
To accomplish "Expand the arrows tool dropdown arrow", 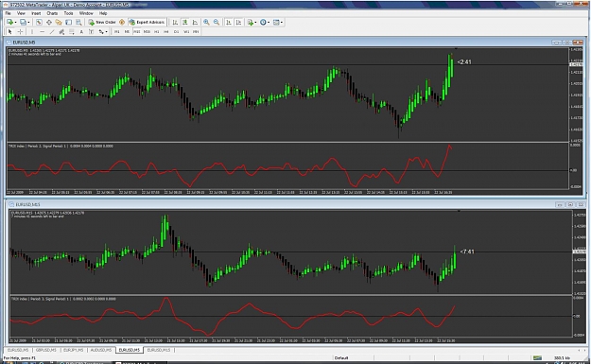I will tap(106, 31).
